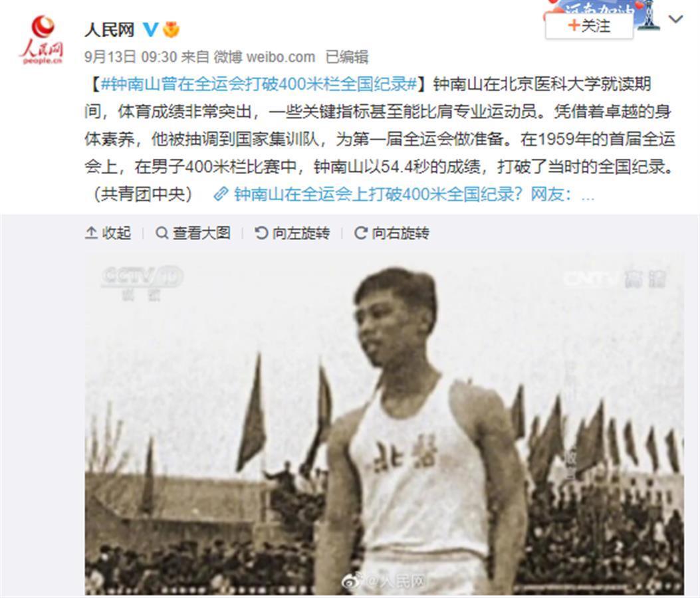Click the gold membership badge icon
The width and height of the screenshot is (700, 598).
coord(171,29)
